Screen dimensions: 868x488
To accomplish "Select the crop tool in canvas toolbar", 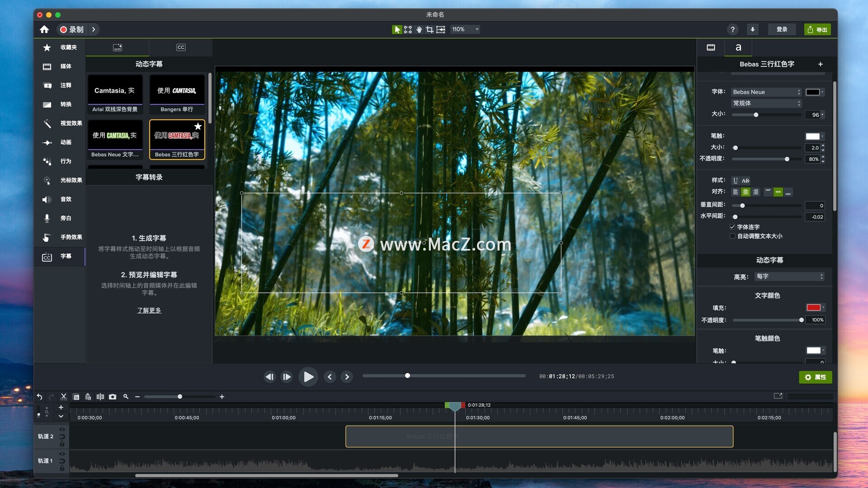I will 429,29.
